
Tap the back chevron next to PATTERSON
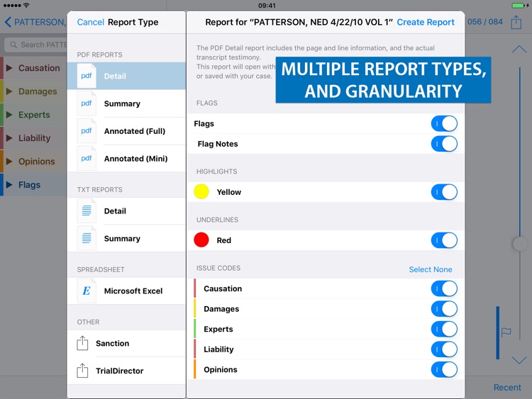coord(8,22)
